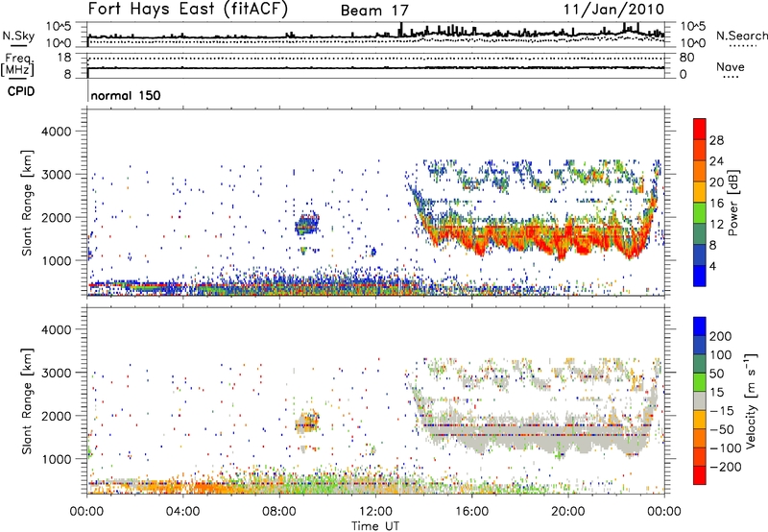Image resolution: width=768 pixels, height=532 pixels.
Task: Click "1000" tick in the power panel
Action: (x=57, y=260)
